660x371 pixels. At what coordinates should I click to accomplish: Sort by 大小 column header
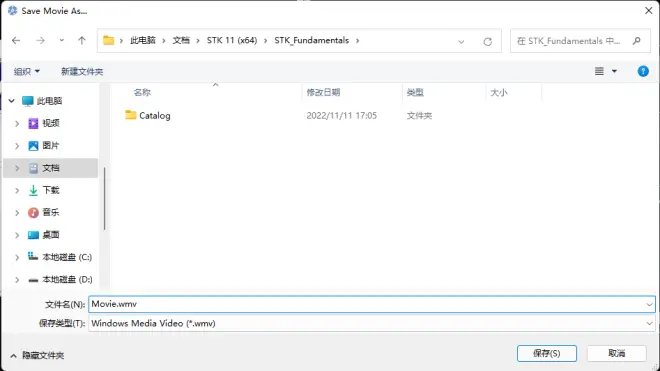tap(499, 92)
